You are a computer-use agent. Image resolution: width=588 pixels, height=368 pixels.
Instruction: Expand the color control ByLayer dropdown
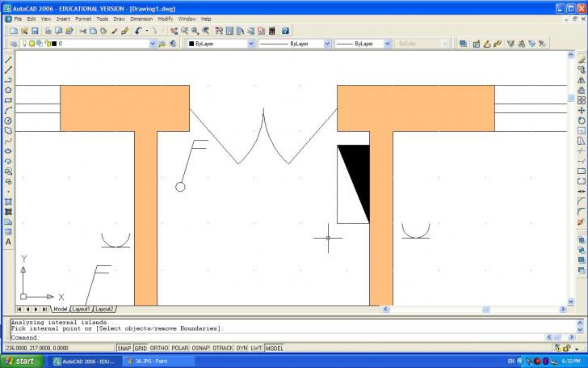click(251, 44)
